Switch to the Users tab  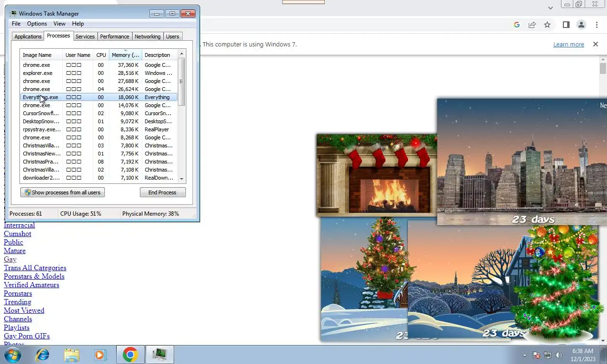tap(173, 36)
